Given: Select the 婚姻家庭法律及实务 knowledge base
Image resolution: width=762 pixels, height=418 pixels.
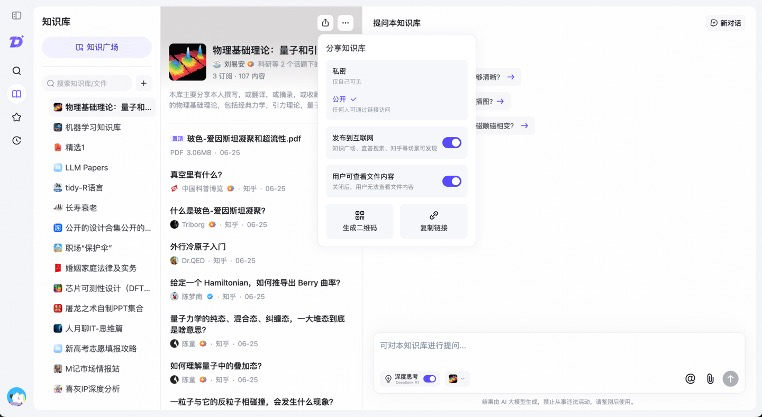Looking at the screenshot, I should (103, 268).
